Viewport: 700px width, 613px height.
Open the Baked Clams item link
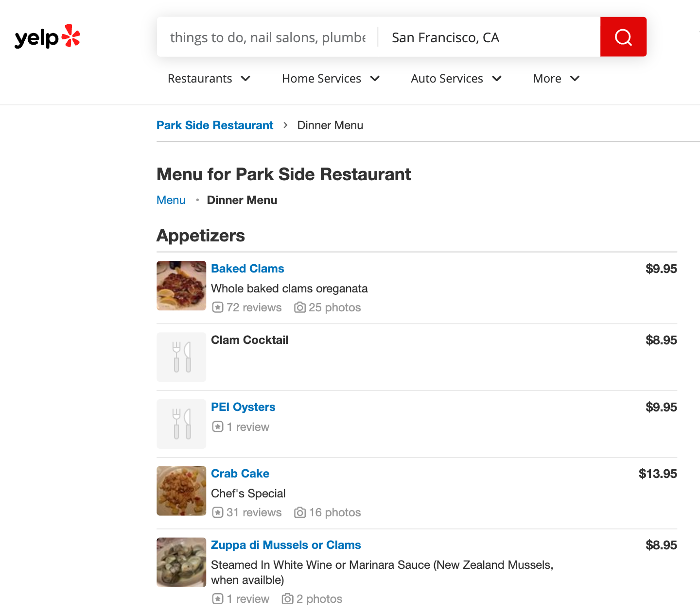[x=247, y=269]
